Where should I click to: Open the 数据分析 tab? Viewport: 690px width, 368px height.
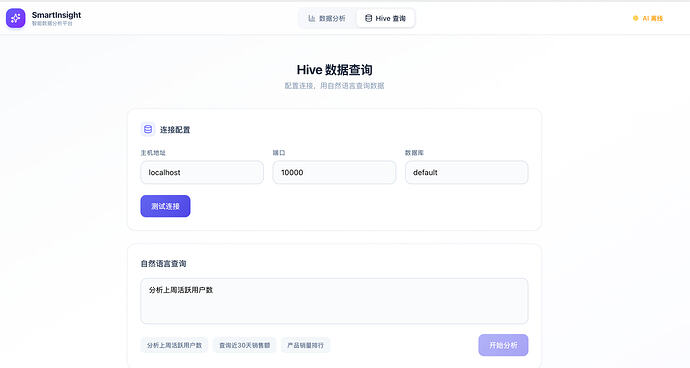(327, 18)
